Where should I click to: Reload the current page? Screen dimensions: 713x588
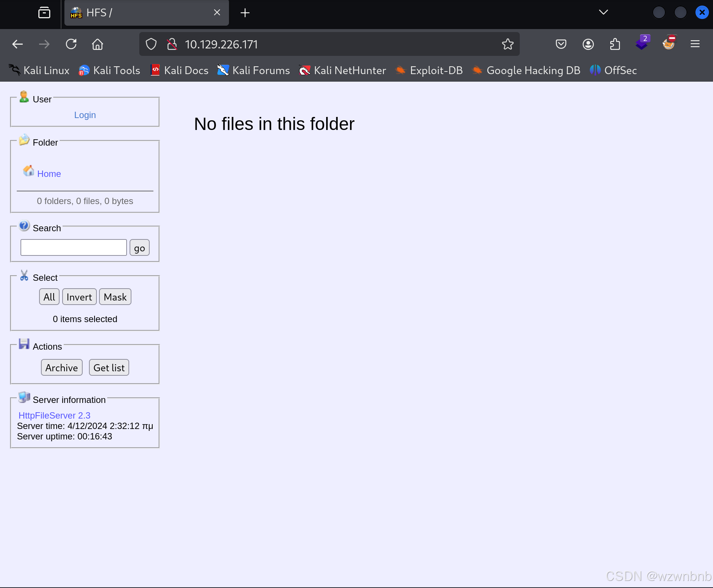tap(71, 44)
